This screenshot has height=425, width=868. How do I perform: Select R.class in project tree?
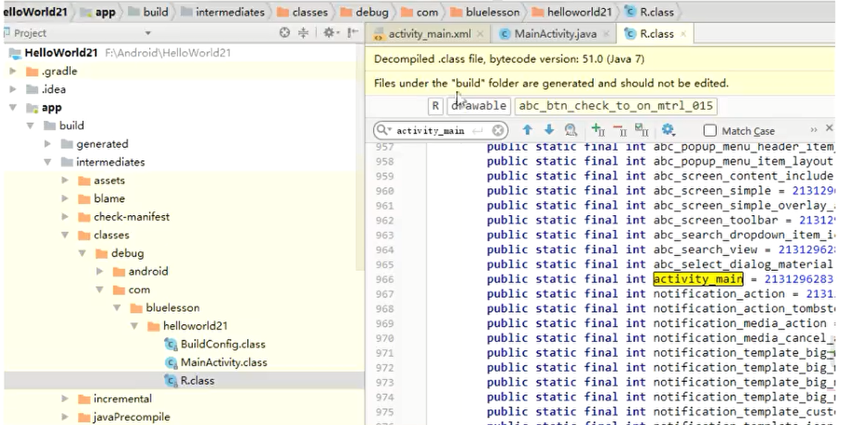(x=197, y=380)
